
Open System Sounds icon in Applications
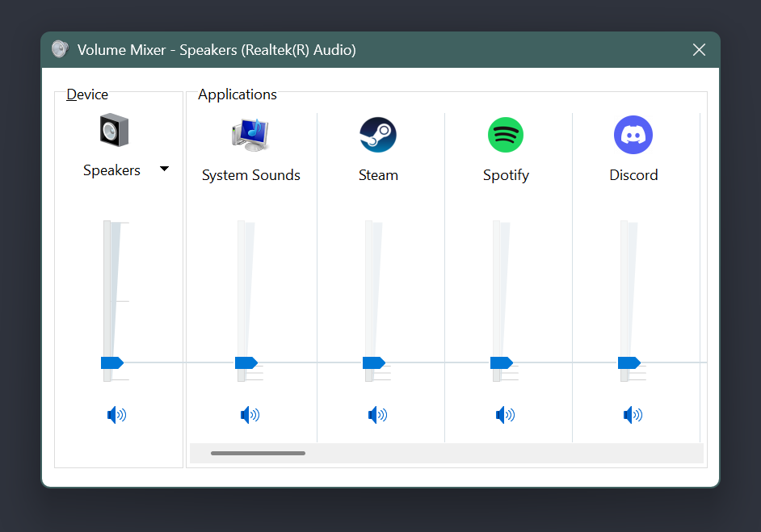[250, 135]
